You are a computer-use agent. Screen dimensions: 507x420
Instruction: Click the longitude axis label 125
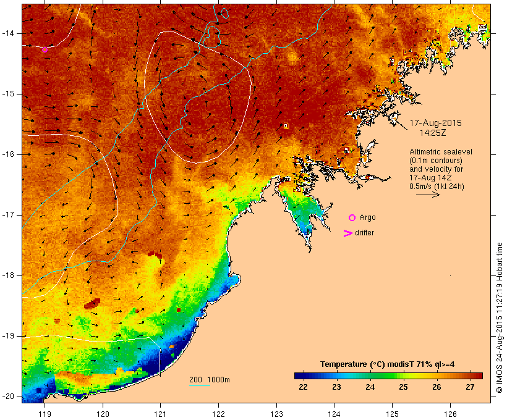click(x=393, y=414)
